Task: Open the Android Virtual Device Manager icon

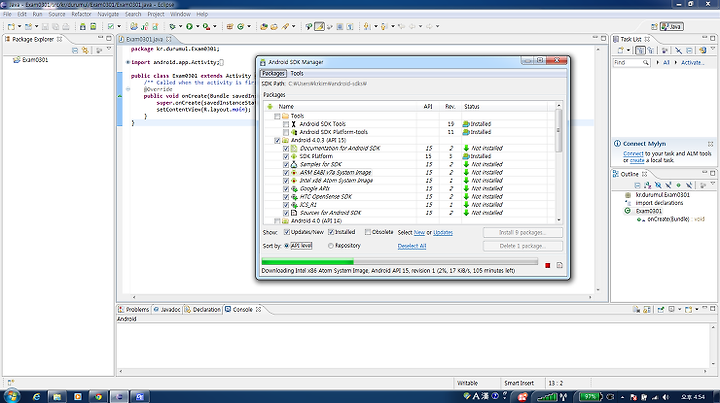Action: click(x=93, y=27)
